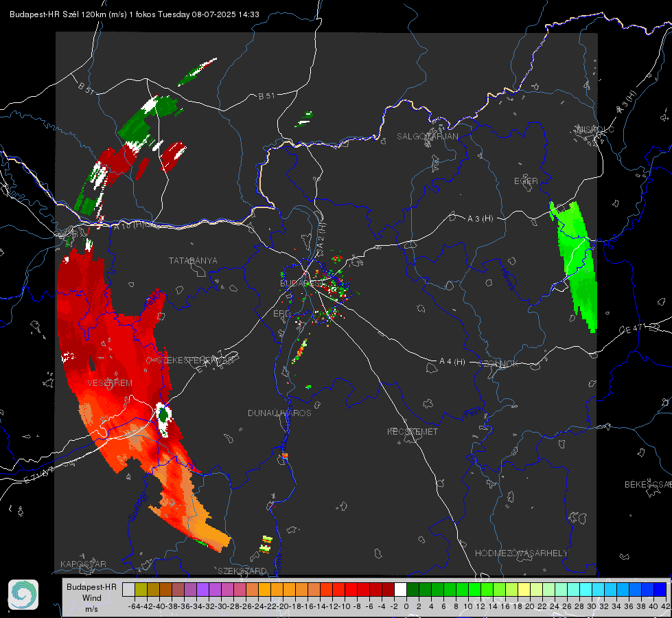This screenshot has width=672, height=618.
Task: Click the olive swatch above -64 label
Action: click(x=141, y=589)
